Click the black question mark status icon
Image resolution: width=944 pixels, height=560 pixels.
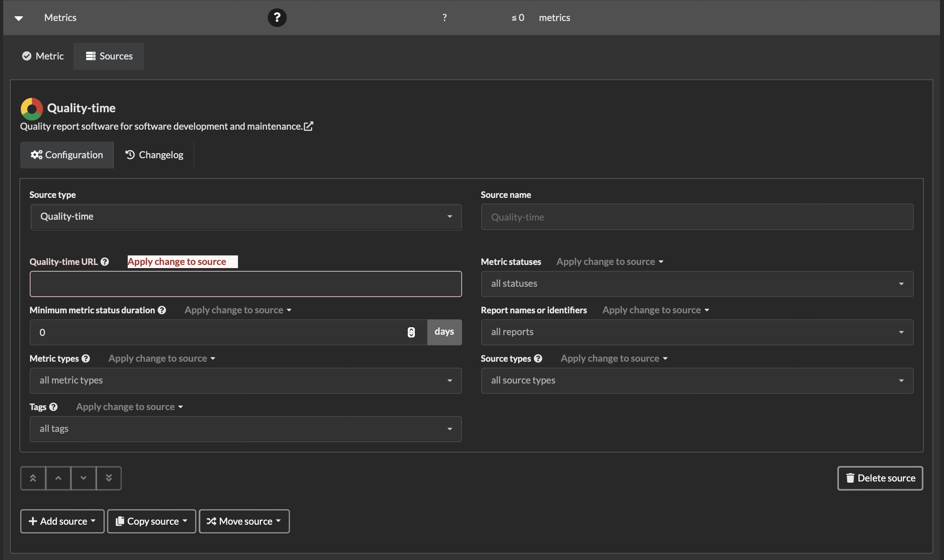[277, 17]
